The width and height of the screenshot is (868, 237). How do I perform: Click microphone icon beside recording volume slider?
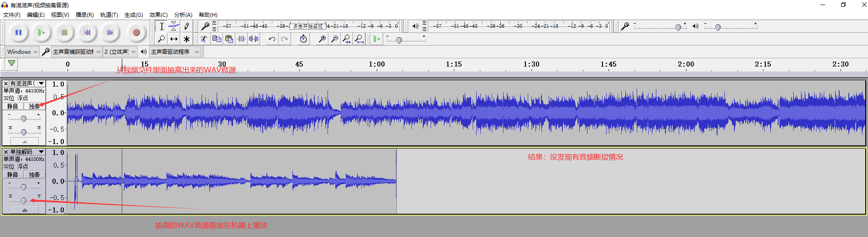[625, 26]
